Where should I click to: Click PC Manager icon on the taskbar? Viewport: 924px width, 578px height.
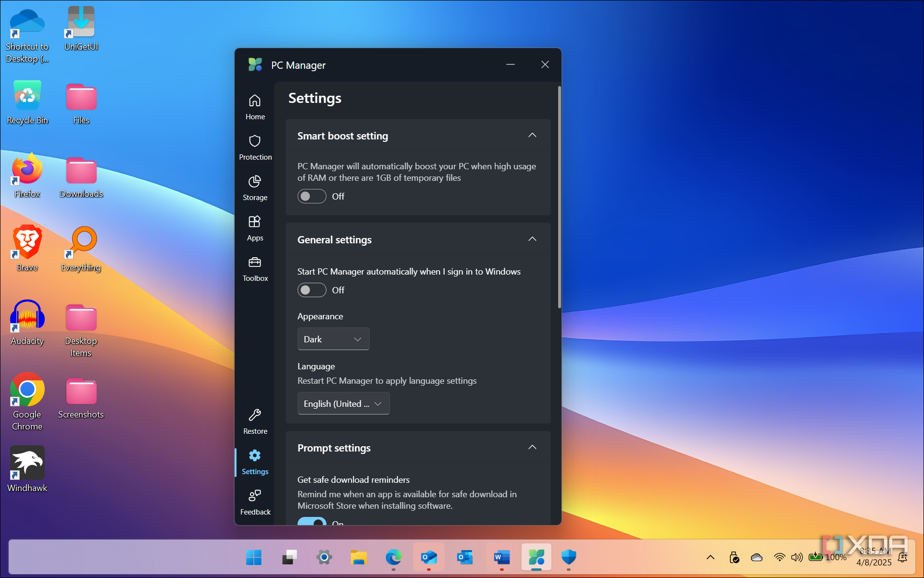(x=537, y=557)
